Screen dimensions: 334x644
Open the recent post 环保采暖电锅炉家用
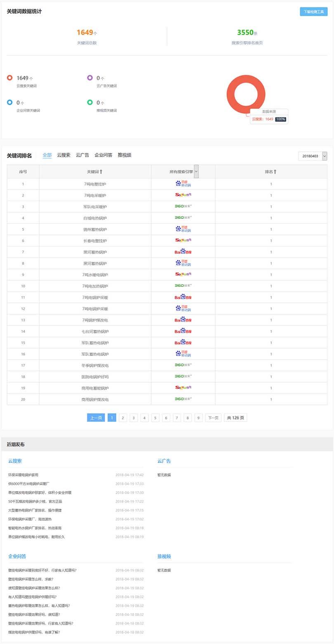pos(23,475)
